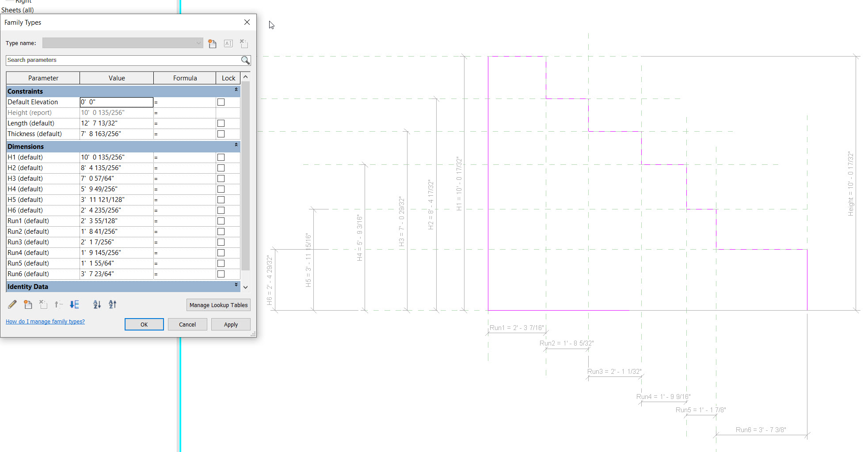Toggle lock for Run3 (default)
Viewport: 868px width, 452px height.
click(x=221, y=242)
